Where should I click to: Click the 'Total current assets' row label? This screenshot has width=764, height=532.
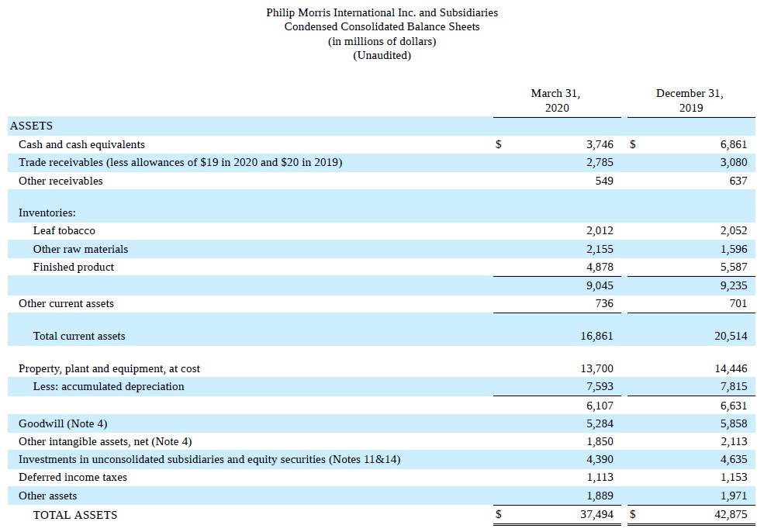tap(79, 337)
